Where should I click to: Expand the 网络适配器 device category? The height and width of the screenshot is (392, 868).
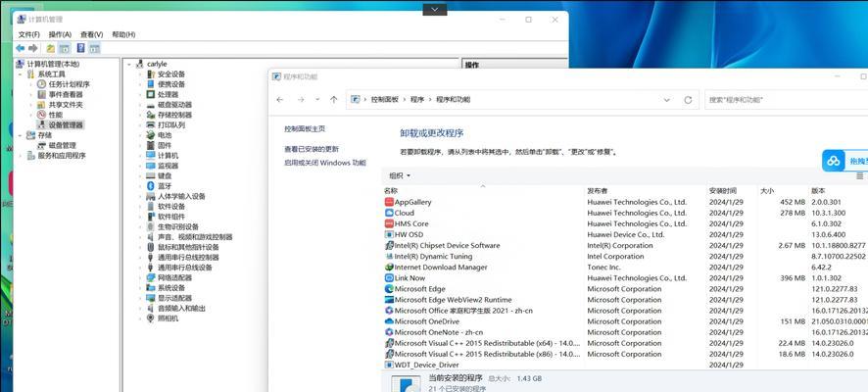click(x=140, y=278)
